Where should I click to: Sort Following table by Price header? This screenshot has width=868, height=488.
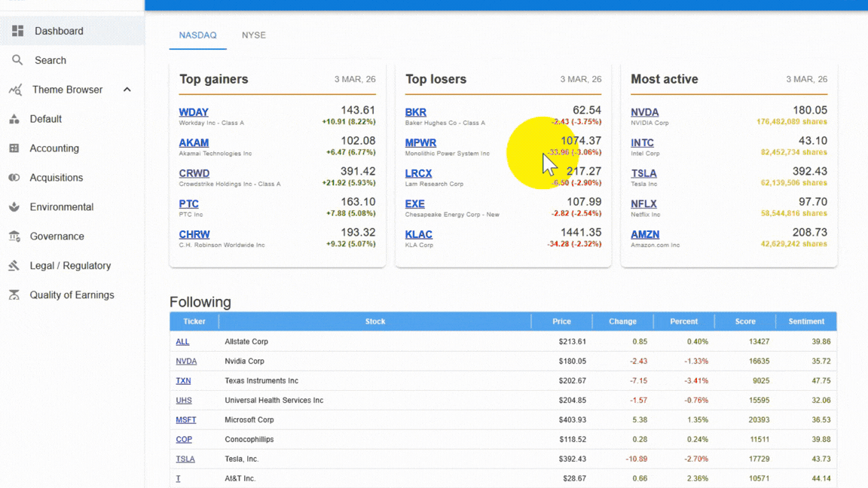click(x=561, y=322)
